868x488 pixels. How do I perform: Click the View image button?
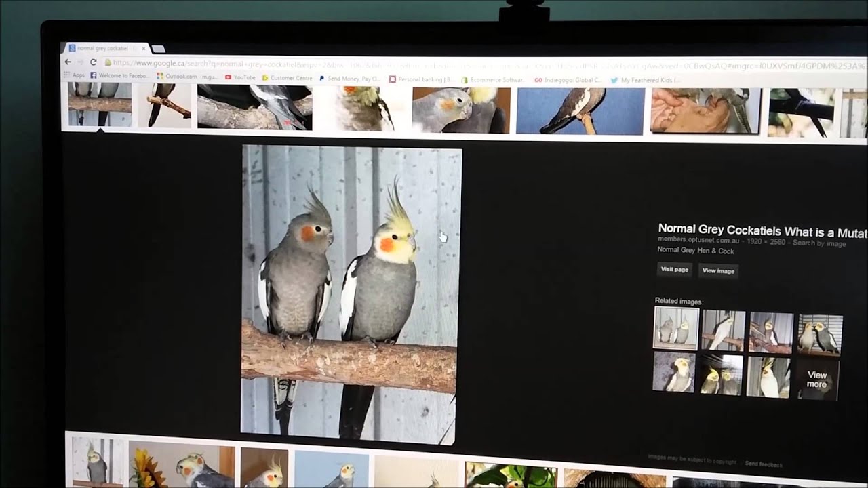[x=718, y=271]
